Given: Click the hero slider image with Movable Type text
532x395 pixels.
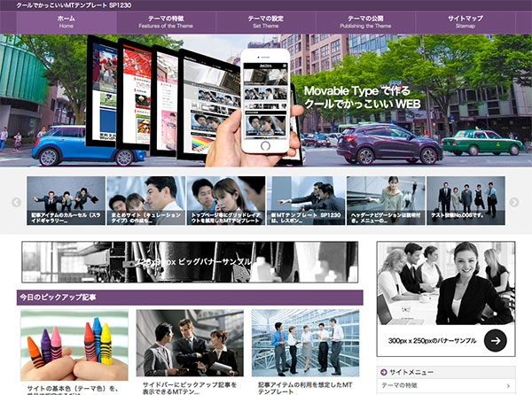Looking at the screenshot, I should (266, 100).
